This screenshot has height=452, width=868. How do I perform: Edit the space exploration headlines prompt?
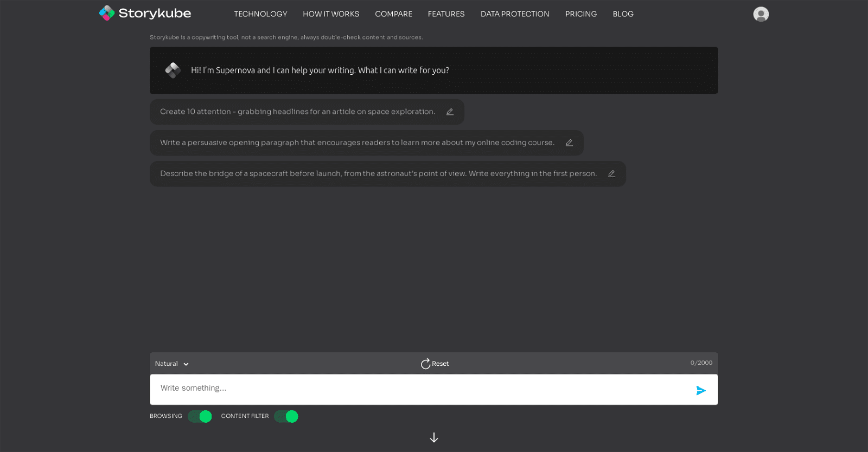click(450, 112)
